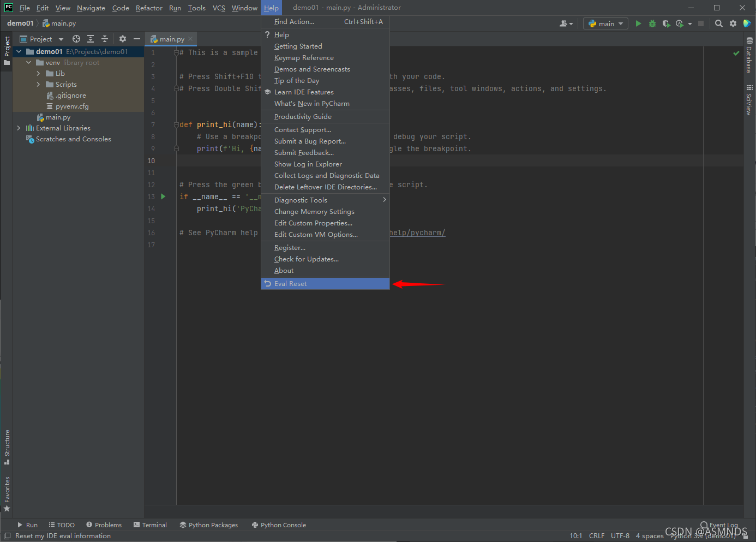Viewport: 756px width, 542px height.
Task: Click the Debug 'main' bug icon
Action: [652, 23]
